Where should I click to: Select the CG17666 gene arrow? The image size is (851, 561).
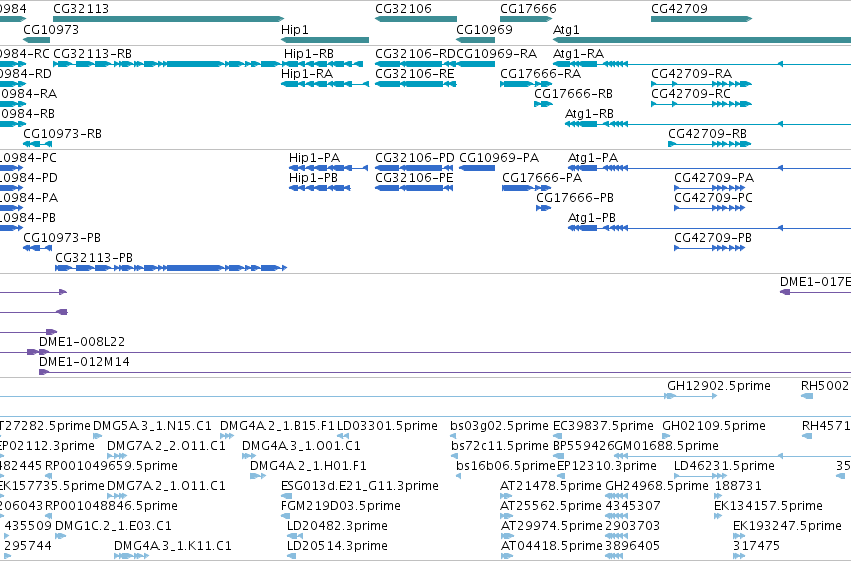526,19
